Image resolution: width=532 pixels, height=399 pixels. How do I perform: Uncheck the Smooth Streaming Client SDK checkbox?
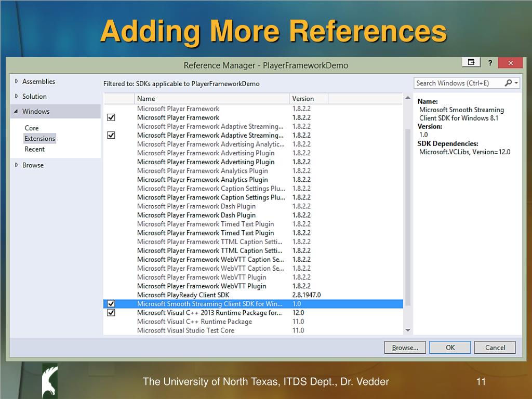pos(111,303)
